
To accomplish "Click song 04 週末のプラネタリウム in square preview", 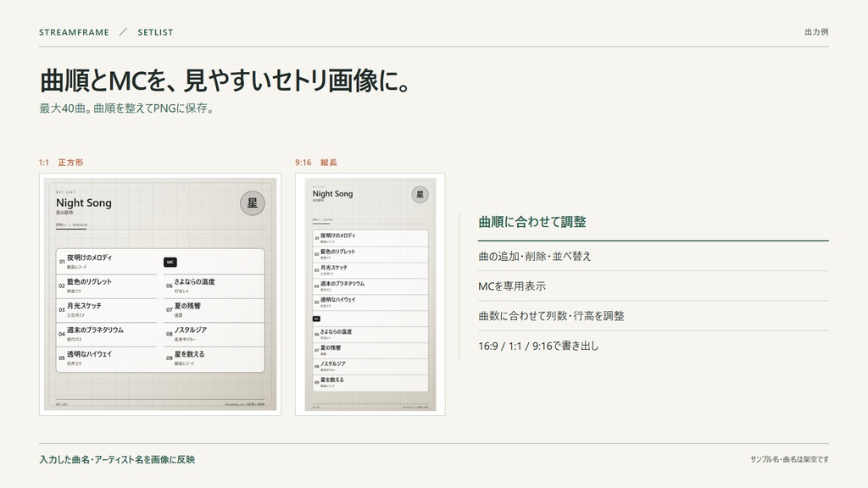I will click(107, 334).
